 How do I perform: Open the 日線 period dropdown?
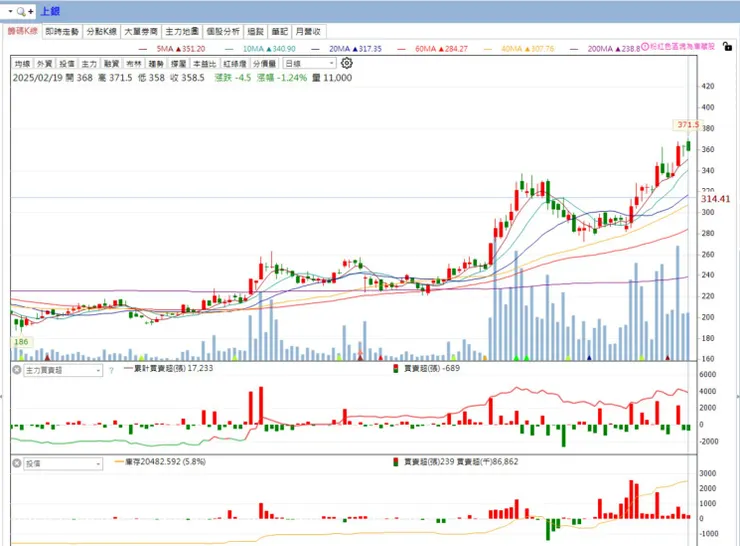310,63
